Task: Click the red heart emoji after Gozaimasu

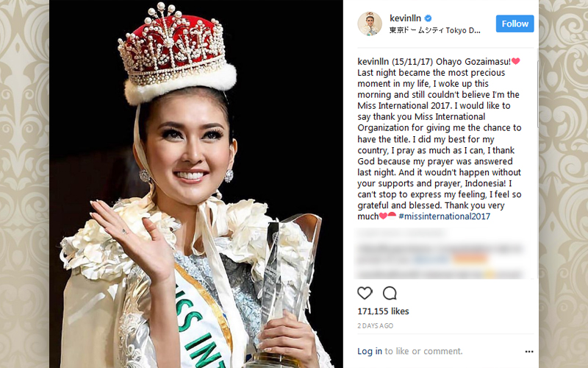Action: click(516, 61)
